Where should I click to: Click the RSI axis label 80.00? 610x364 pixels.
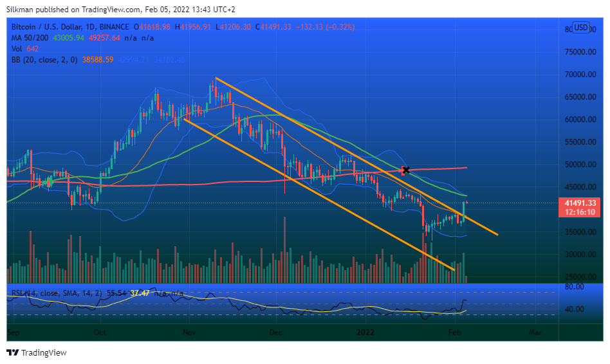(574, 287)
